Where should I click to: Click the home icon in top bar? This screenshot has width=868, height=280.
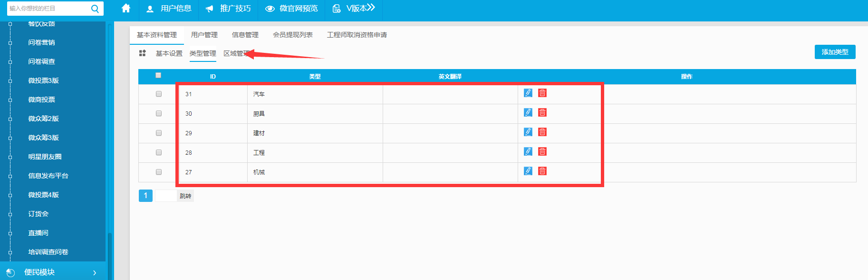coord(126,9)
